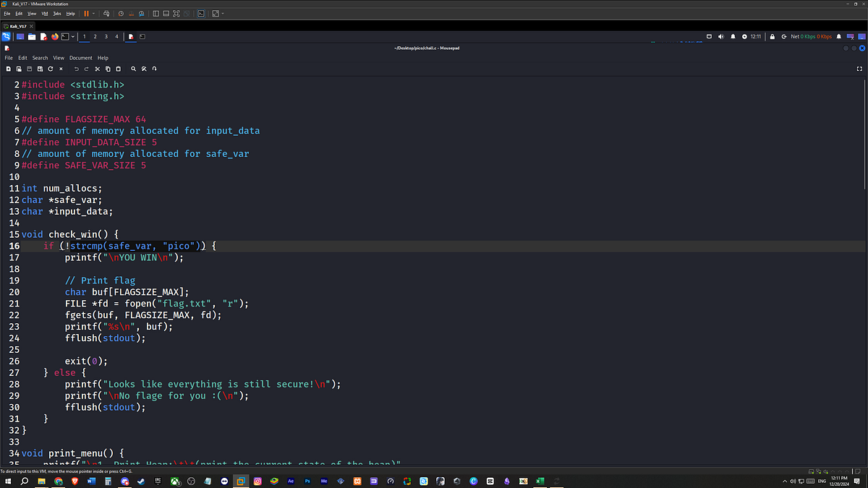Click the Paste icon in Mousepad toolbar
Viewport: 868px width, 488px height.
[118, 69]
